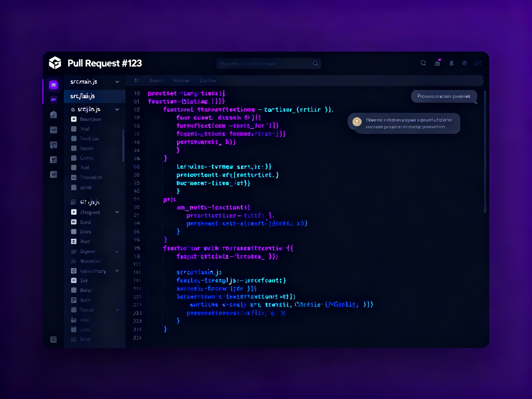This screenshot has width=532, height=399.
Task: Open the home icon in the left sidebar
Action: pos(53,115)
